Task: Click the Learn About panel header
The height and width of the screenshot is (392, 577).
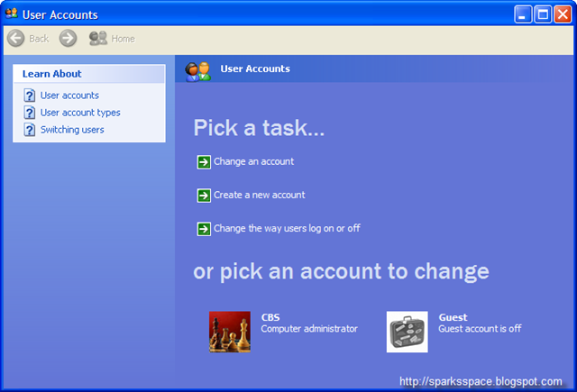Action: [x=88, y=74]
